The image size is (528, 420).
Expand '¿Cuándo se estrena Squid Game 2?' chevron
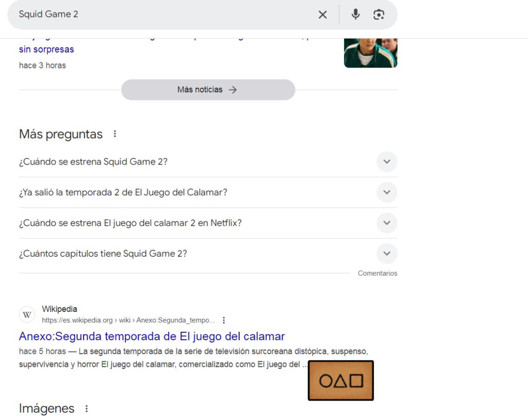(387, 161)
